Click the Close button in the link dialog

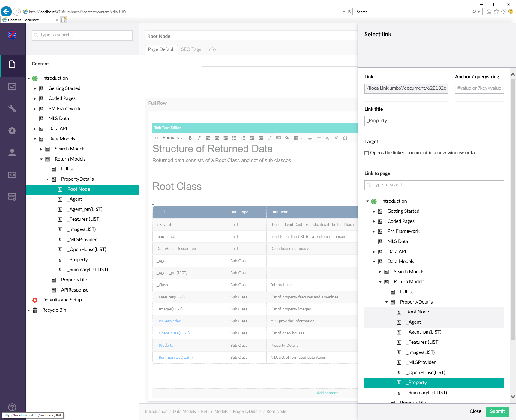[475, 411]
